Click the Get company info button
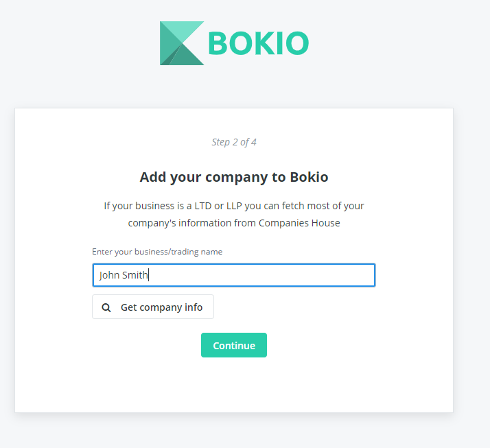This screenshot has width=490, height=448. (153, 307)
